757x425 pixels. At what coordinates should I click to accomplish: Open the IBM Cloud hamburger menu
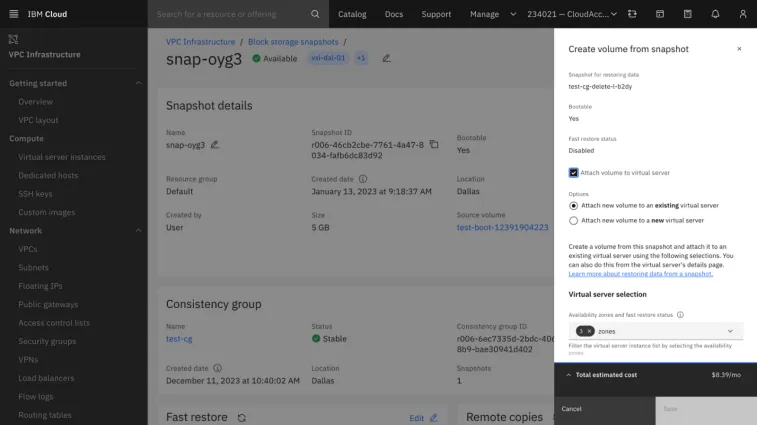pos(12,14)
